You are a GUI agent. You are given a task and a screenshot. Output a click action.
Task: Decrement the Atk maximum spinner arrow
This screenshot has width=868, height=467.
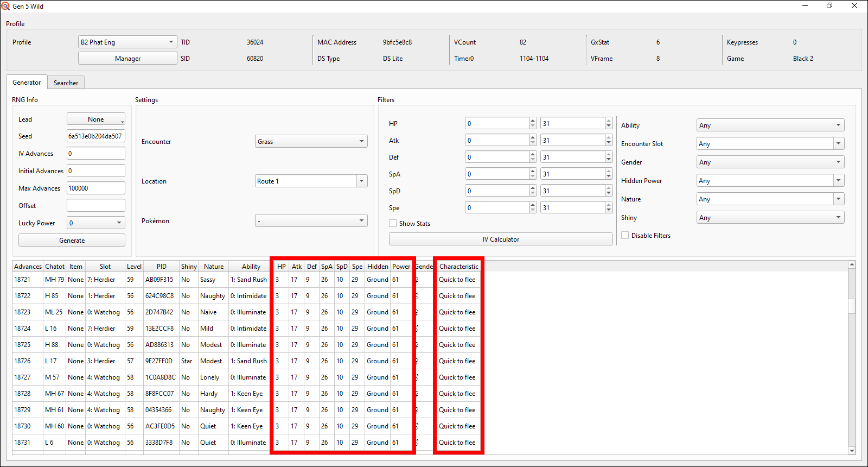coord(609,143)
